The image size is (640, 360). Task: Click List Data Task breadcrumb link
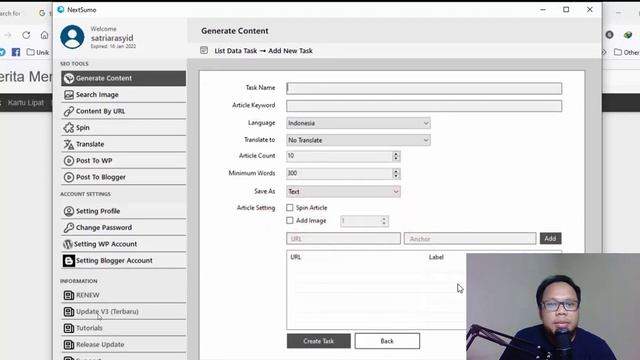236,51
